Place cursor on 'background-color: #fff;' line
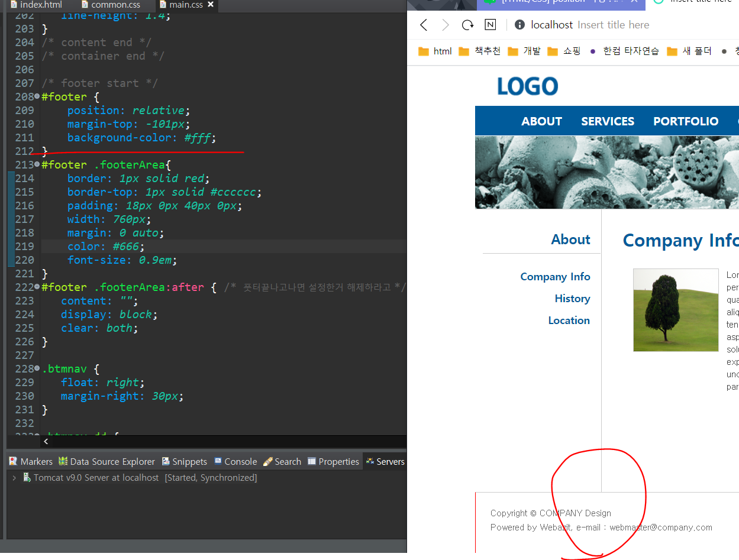This screenshot has width=739, height=560. [142, 137]
